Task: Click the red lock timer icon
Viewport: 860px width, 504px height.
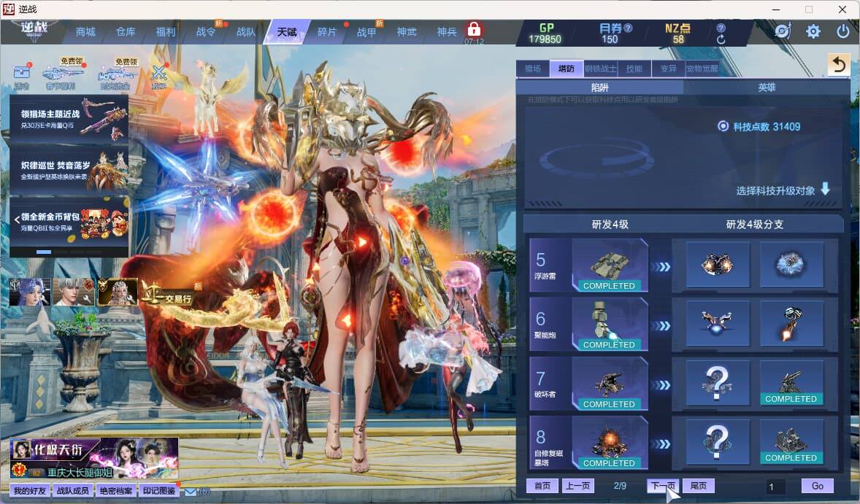Action: point(474,30)
